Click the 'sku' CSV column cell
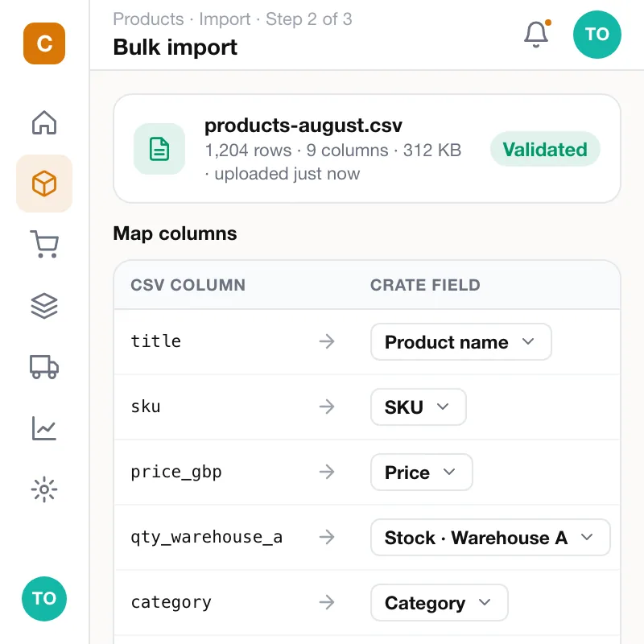 [146, 407]
